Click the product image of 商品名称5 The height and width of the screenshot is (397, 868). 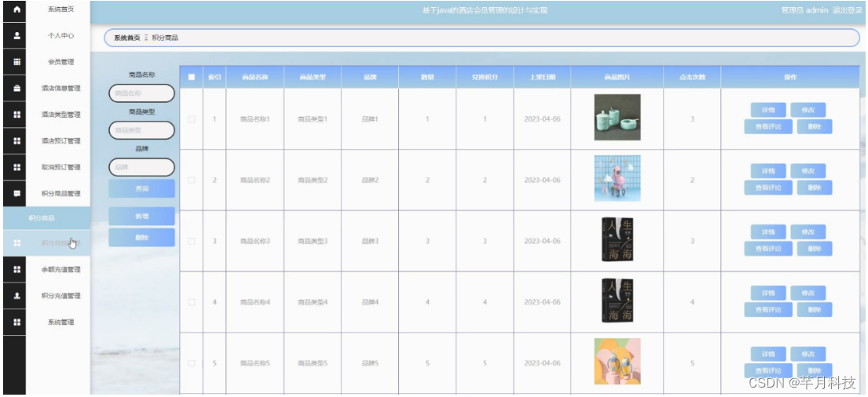point(617,362)
